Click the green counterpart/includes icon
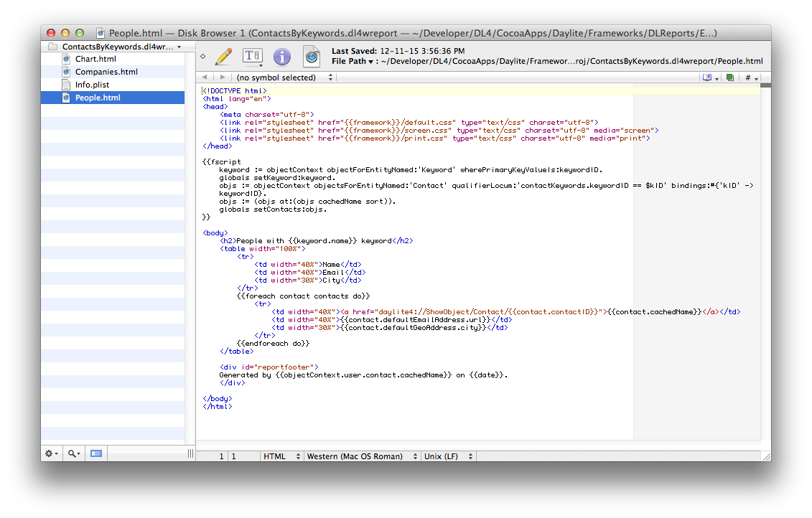Viewport: 812px width, 518px height. click(729, 77)
